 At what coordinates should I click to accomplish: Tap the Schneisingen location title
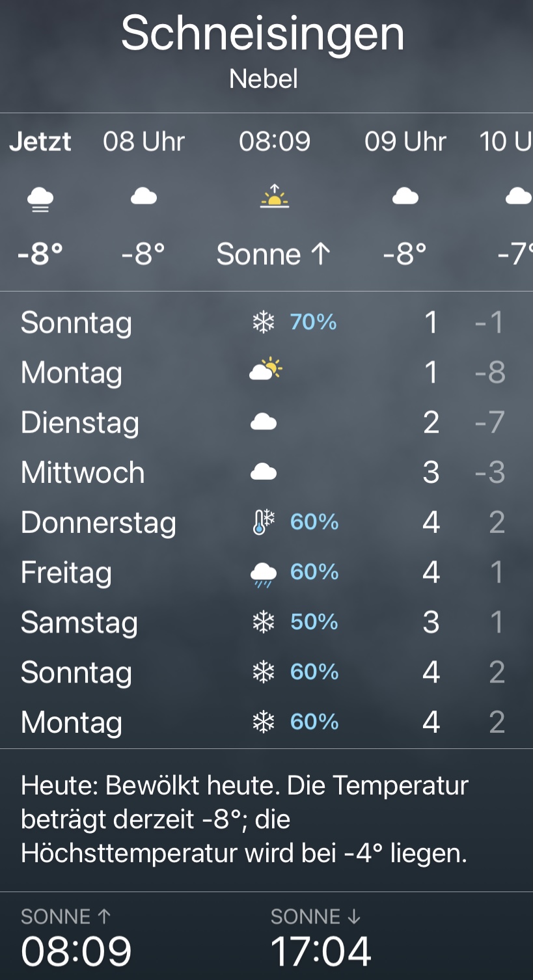(x=263, y=34)
